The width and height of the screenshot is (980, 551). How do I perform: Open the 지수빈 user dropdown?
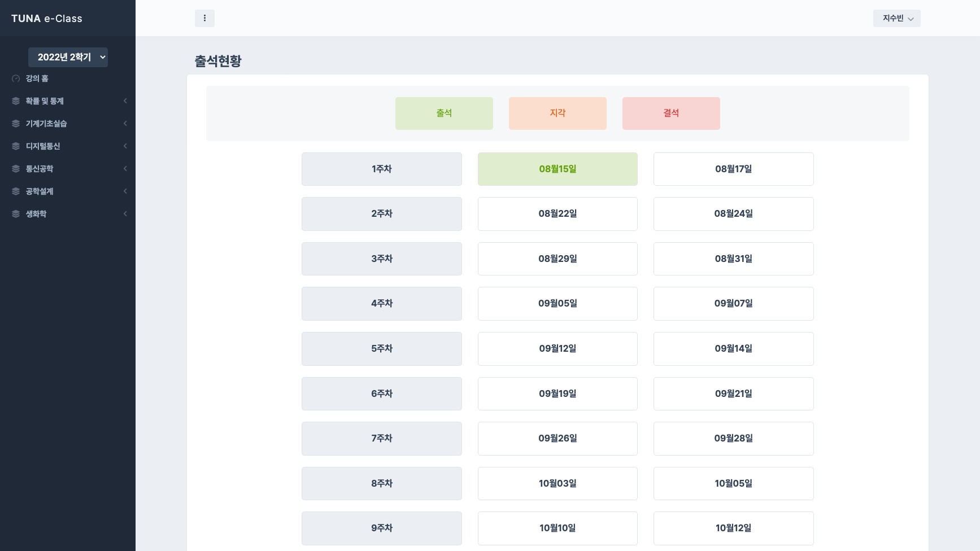[x=897, y=18]
